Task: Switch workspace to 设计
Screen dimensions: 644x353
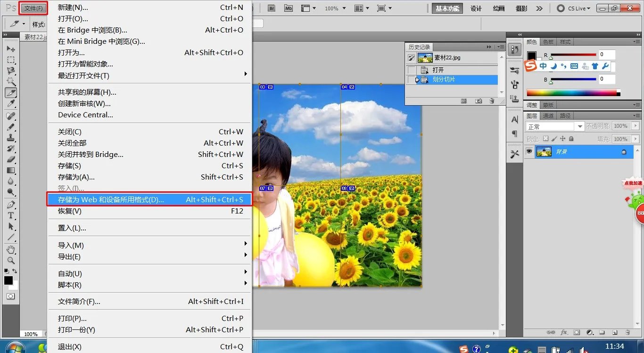Action: click(476, 8)
